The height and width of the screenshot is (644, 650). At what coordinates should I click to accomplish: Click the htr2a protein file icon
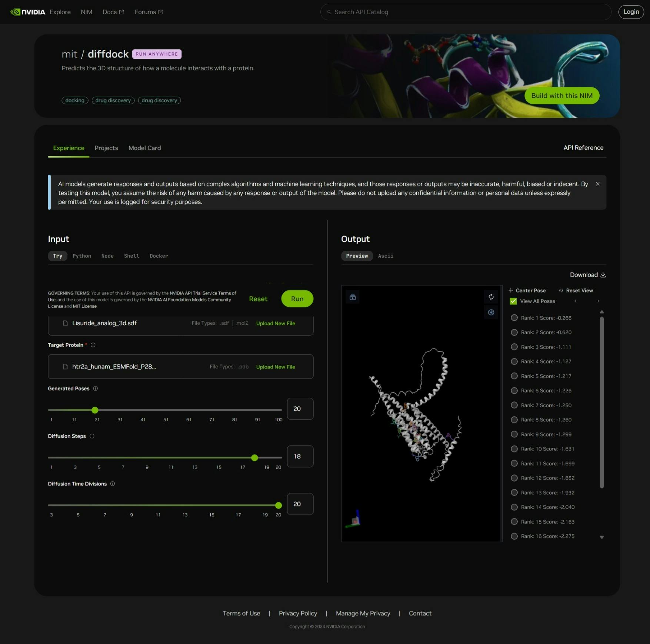coord(65,367)
